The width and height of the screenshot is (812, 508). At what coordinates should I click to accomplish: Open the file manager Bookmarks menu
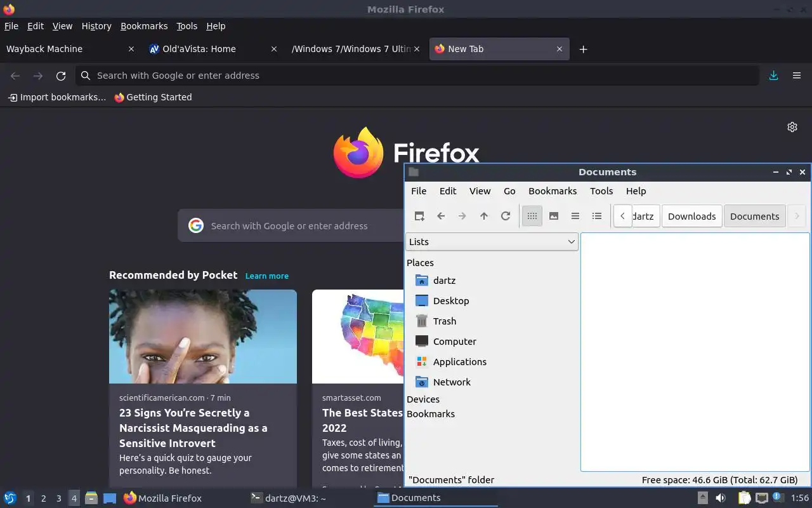click(x=553, y=191)
